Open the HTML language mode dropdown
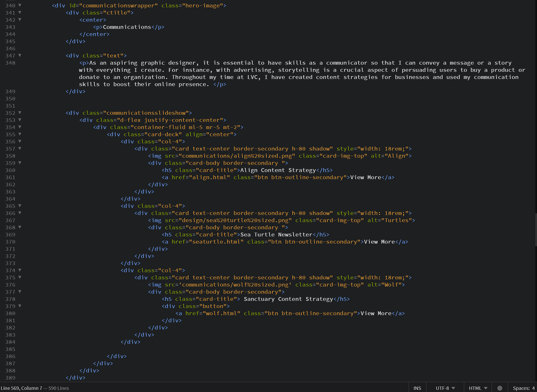Image resolution: width=537 pixels, height=392 pixels. pos(478,388)
